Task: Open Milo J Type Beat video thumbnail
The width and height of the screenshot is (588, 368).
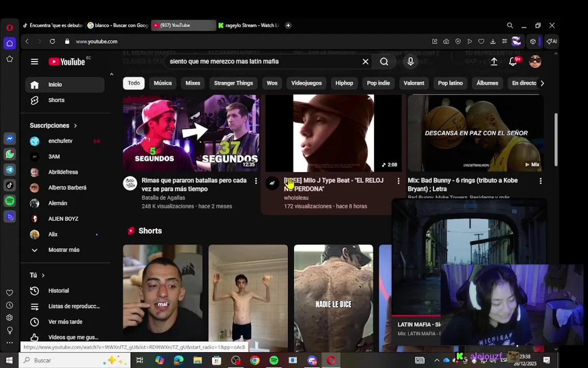Action: pyautogui.click(x=333, y=133)
